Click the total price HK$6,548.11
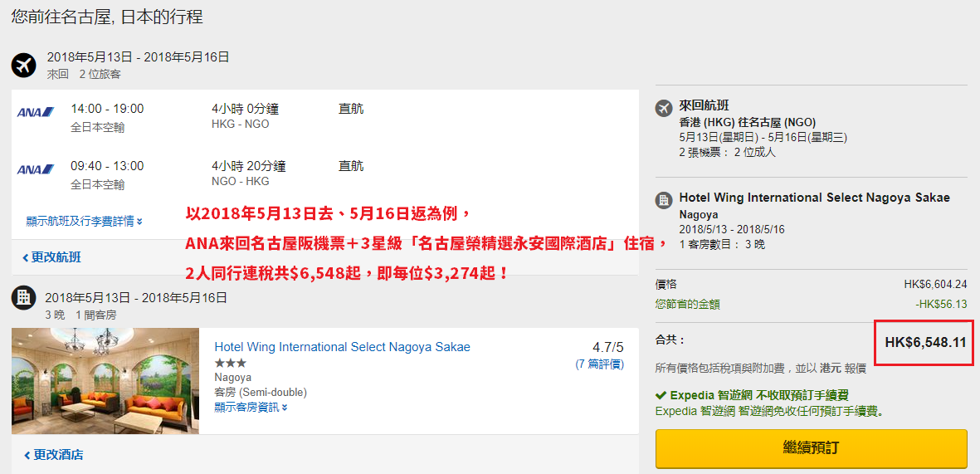This screenshot has height=474, width=980. point(925,342)
